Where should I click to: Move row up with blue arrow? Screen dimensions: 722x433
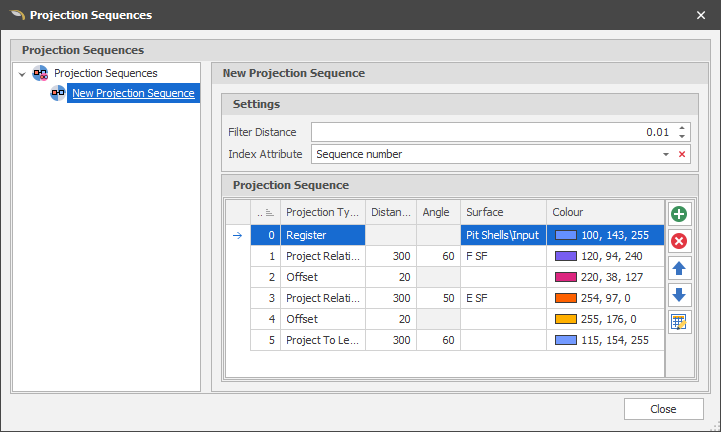click(x=679, y=268)
